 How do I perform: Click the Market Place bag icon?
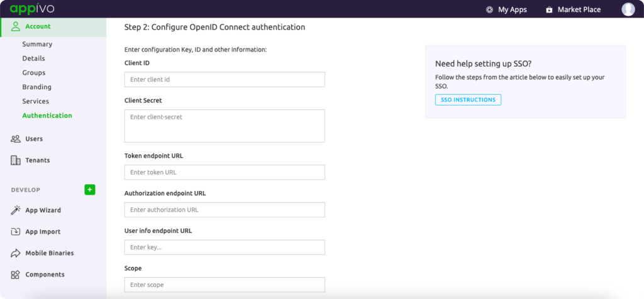[x=549, y=10]
